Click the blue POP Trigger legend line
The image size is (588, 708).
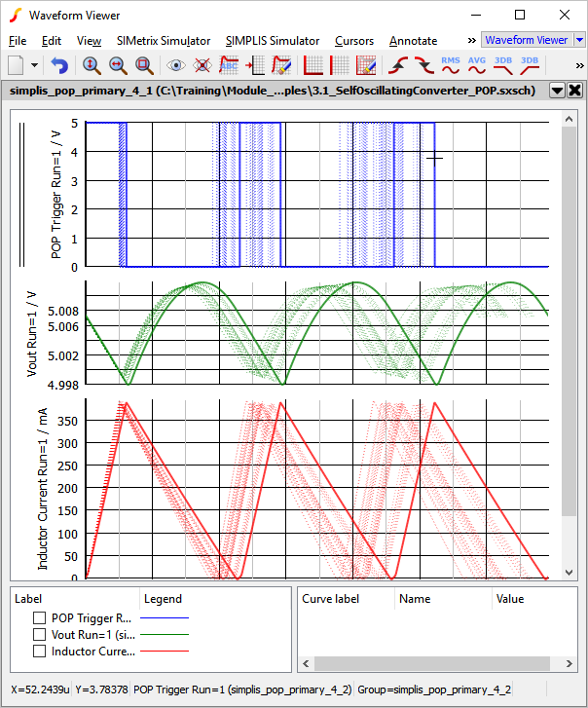click(x=165, y=618)
